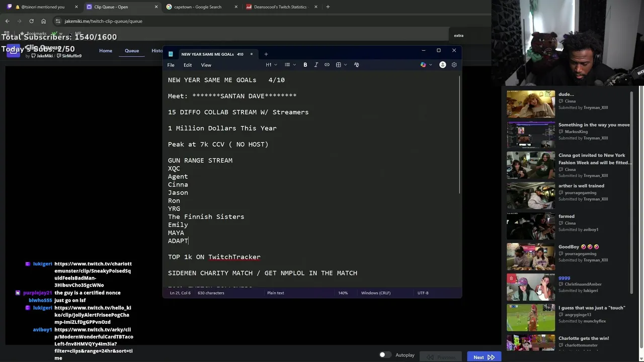
Task: Open the 'dude...' clip thumbnail
Action: (531, 104)
